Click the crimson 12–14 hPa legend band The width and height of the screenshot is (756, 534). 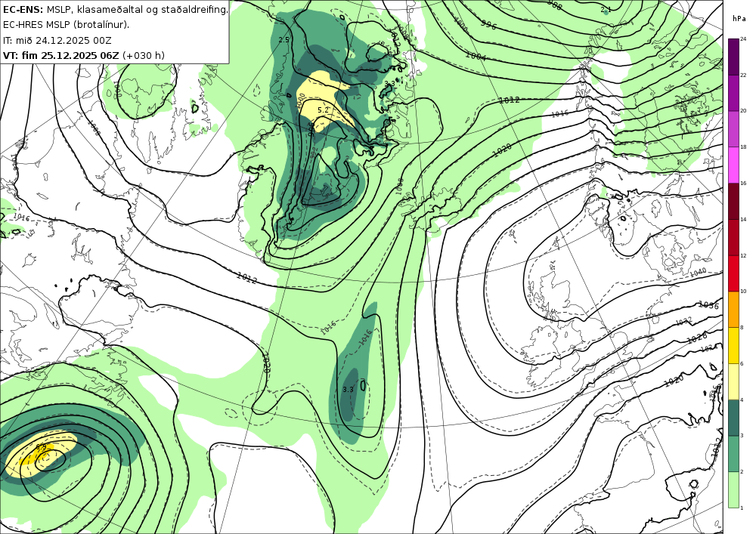click(x=733, y=237)
